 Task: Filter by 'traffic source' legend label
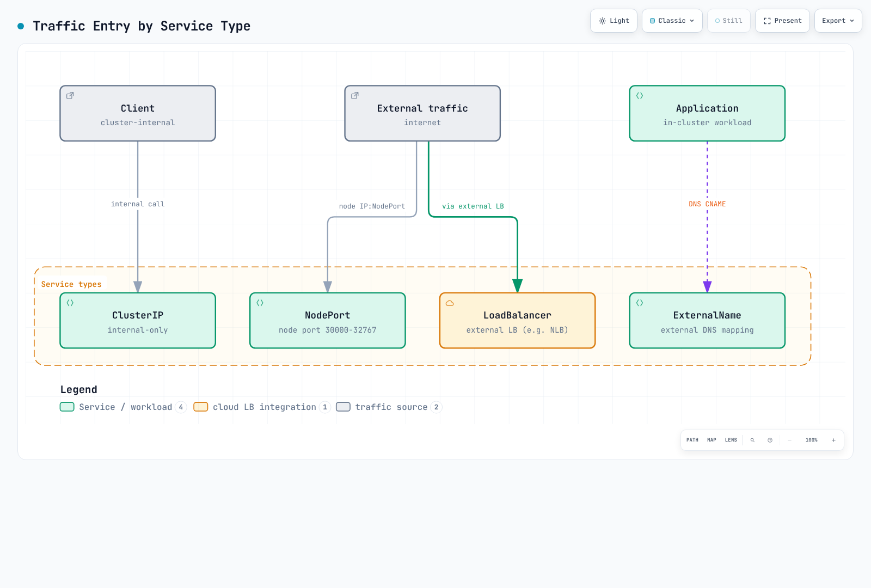tap(391, 407)
